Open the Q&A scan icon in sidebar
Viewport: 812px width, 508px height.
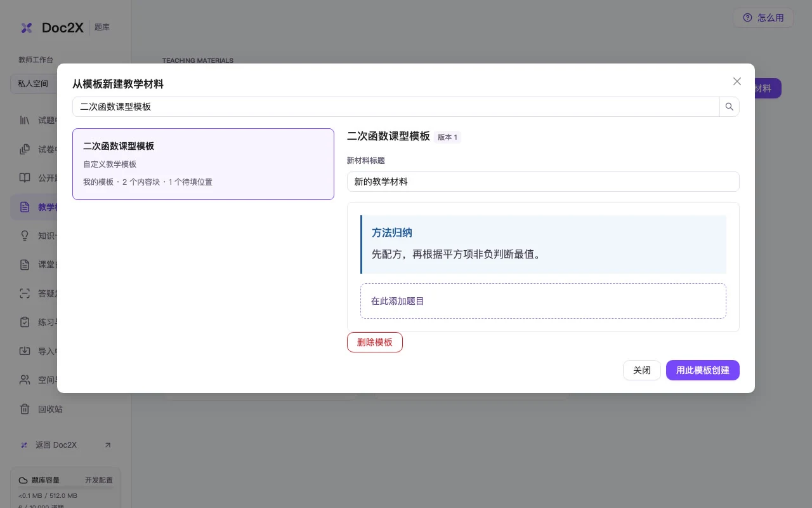pos(25,293)
